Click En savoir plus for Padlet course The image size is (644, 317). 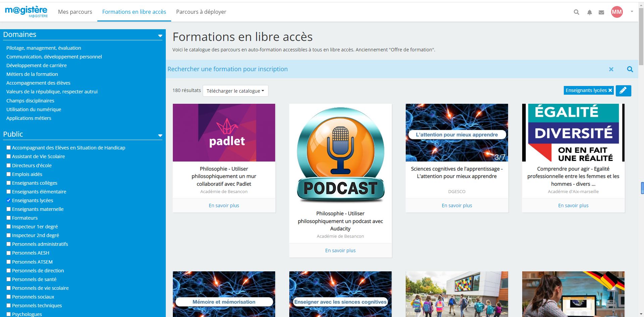224,206
